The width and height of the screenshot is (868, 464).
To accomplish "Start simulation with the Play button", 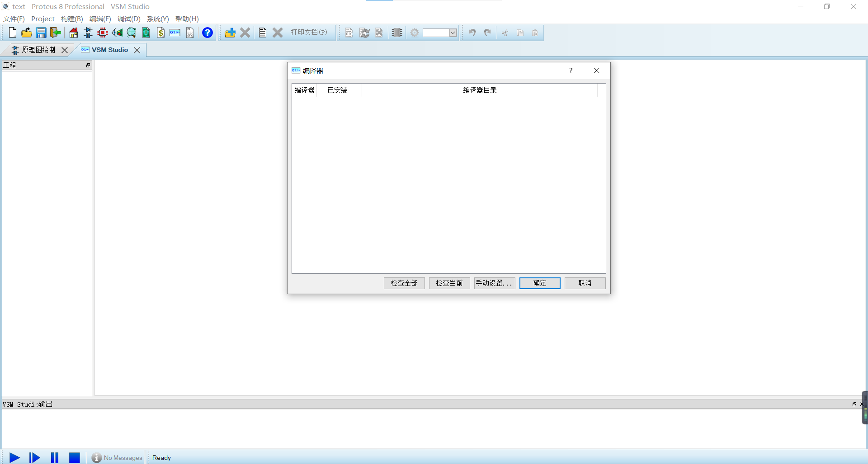I will click(x=14, y=458).
